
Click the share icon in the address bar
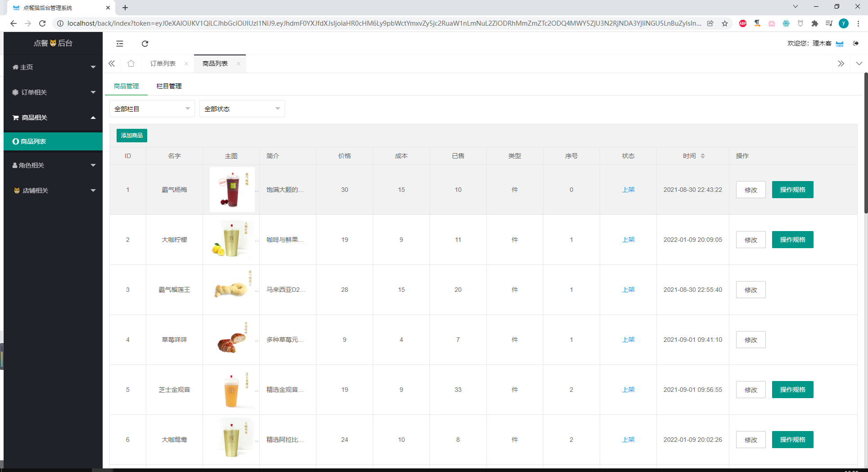(710, 23)
